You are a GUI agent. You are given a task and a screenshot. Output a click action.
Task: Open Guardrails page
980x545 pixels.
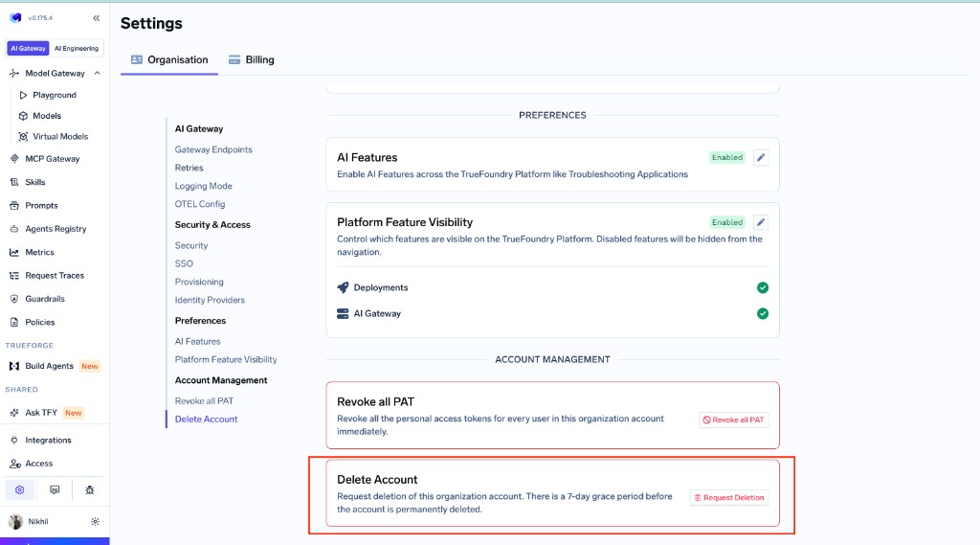[x=44, y=299]
